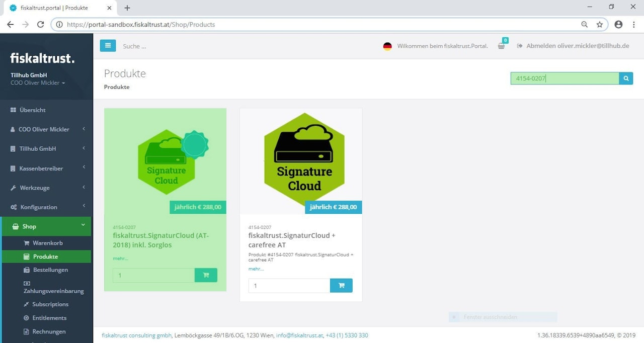Viewport: 644px width, 343px height.
Task: Click mehr... under SignaturCloud (AT-2018)
Action: pos(120,259)
